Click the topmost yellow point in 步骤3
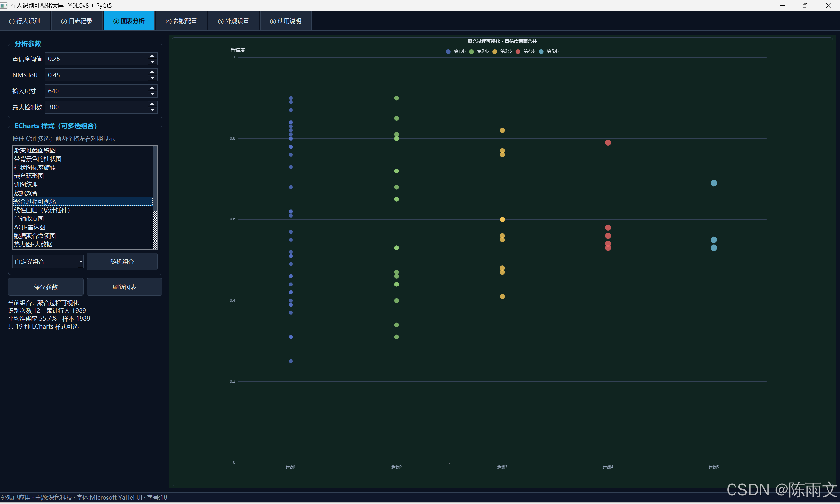This screenshot has height=504, width=840. coord(502,130)
